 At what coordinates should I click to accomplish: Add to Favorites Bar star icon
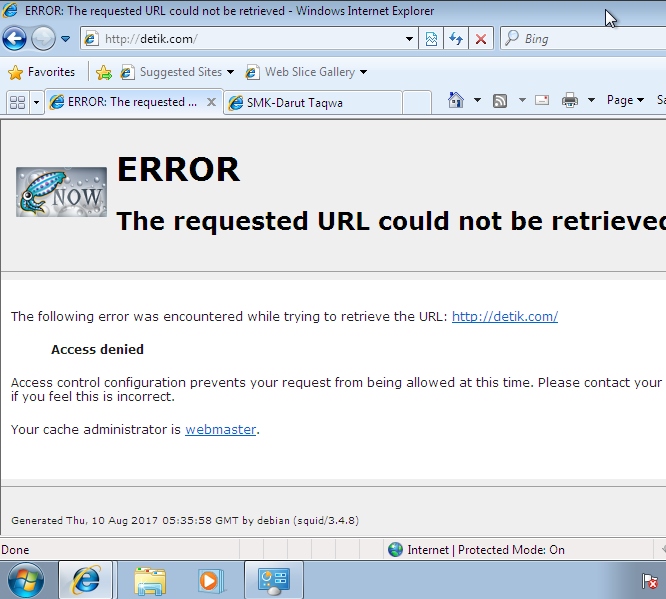pos(104,72)
